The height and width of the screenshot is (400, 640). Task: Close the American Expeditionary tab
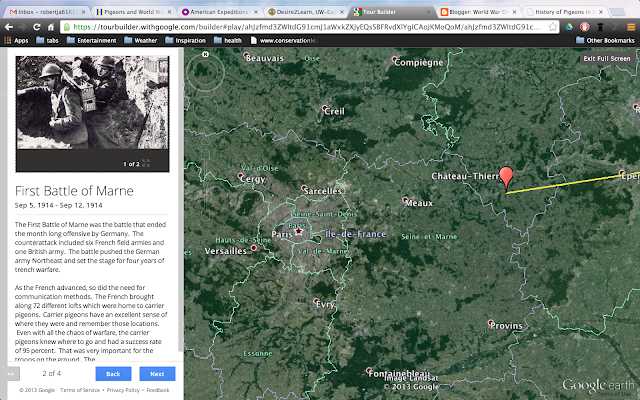pos(256,12)
